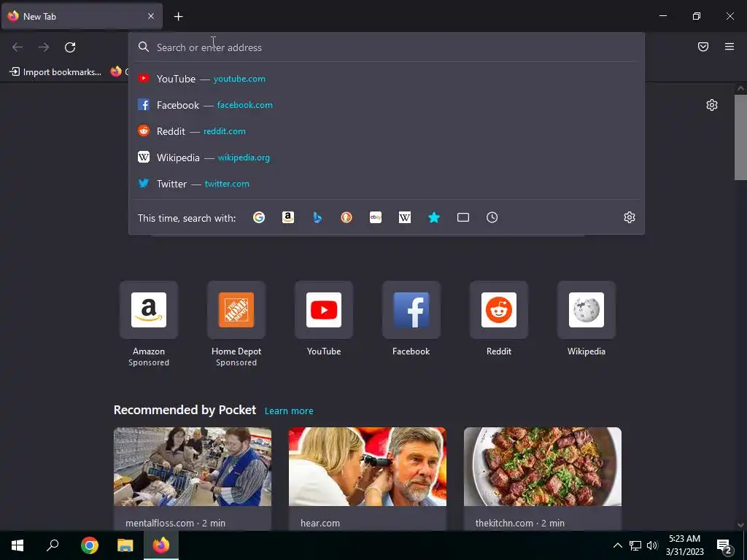Select the New Tab tab

click(82, 16)
